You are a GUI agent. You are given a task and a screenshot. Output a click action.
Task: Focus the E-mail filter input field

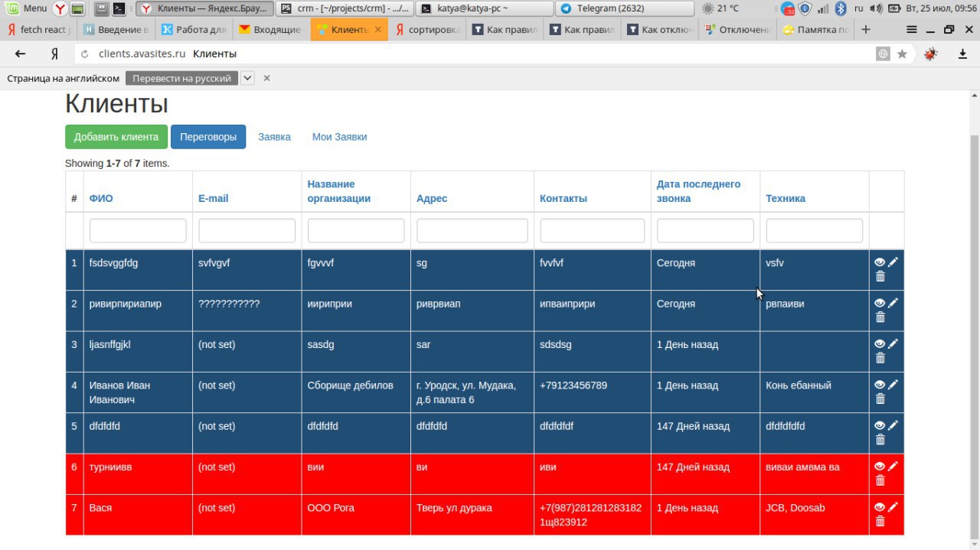click(247, 230)
